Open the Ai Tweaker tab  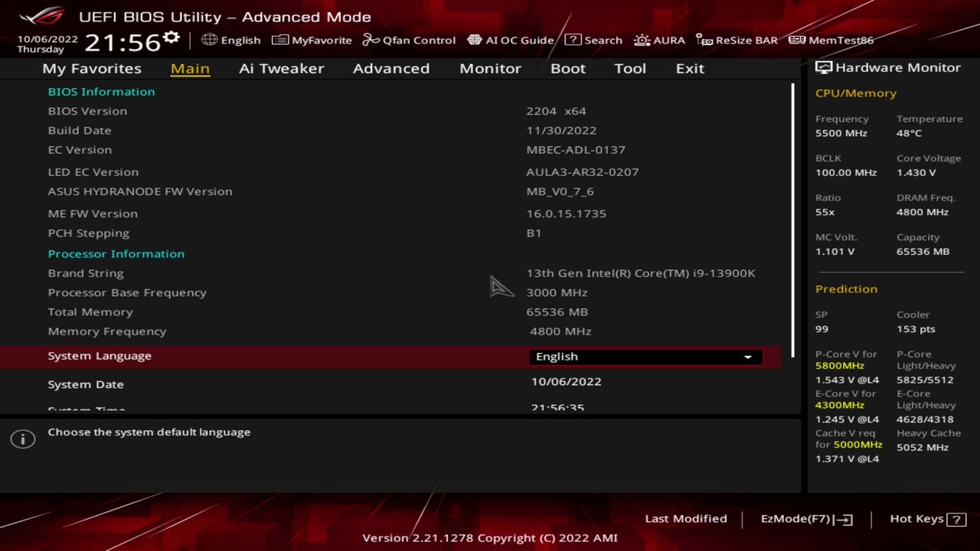[x=282, y=68]
